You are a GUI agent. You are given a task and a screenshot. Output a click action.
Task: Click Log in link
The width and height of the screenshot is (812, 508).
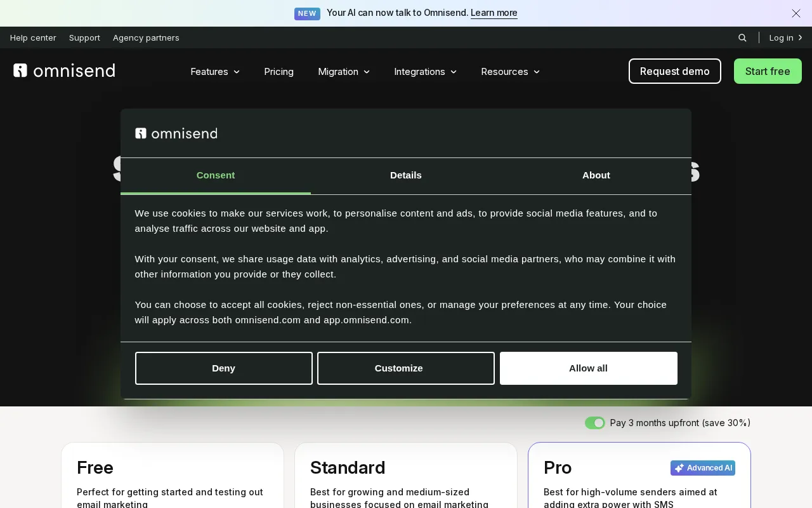point(785,37)
